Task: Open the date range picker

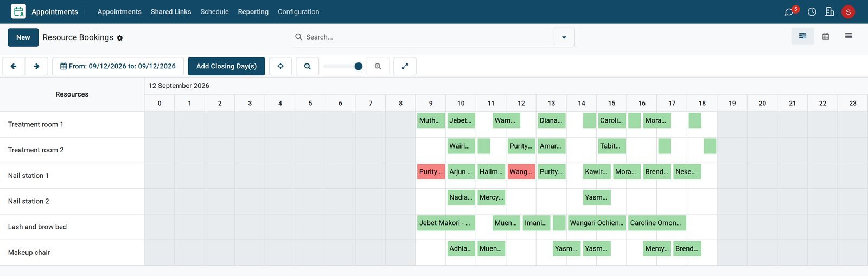Action: [x=118, y=66]
